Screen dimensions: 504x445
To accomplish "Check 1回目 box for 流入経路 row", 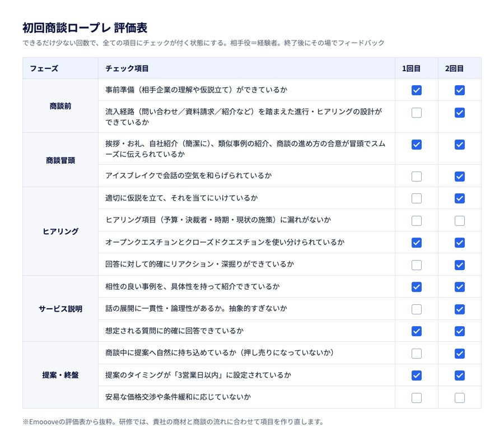I will (x=416, y=113).
